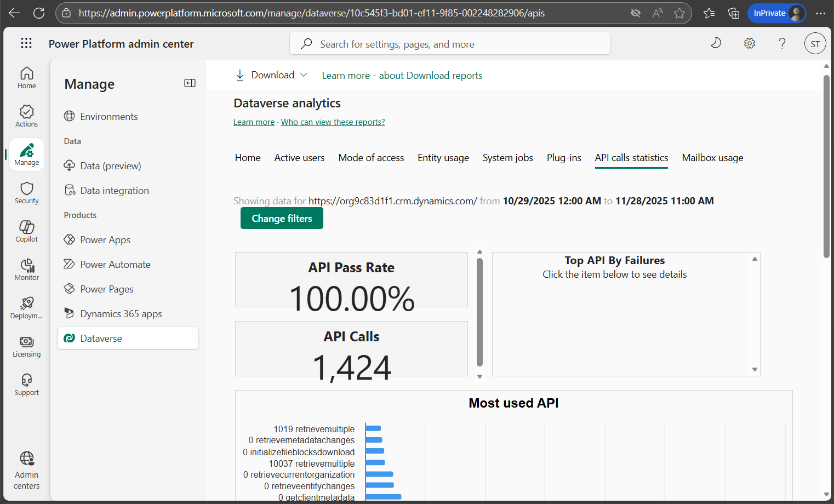Viewport: 834px width, 504px height.
Task: Open the Monitor section icon
Action: (x=26, y=270)
